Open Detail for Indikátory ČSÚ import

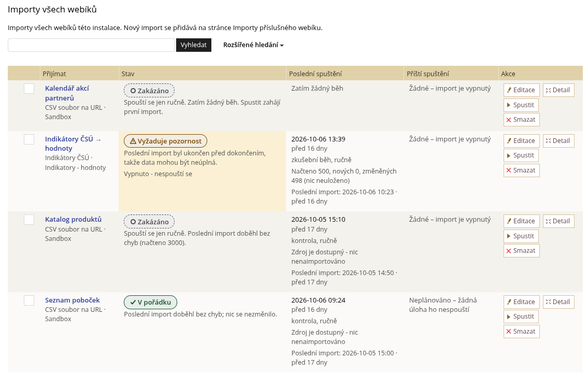(x=558, y=140)
